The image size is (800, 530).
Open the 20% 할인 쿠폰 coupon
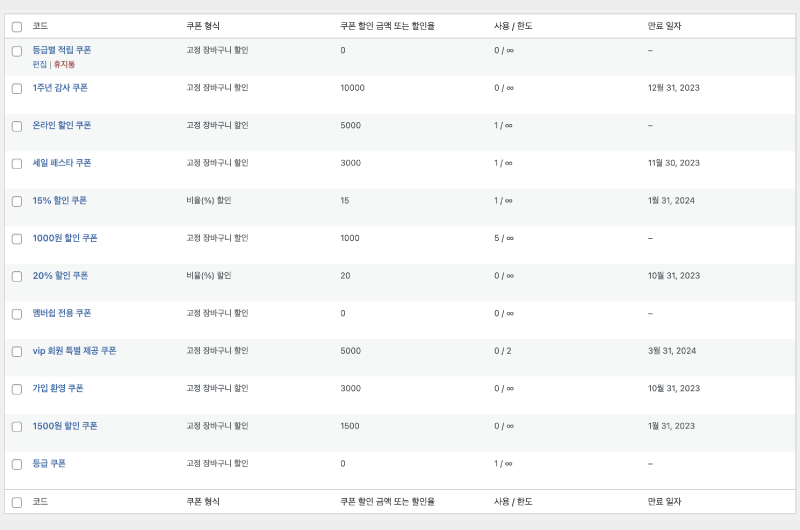click(x=59, y=276)
